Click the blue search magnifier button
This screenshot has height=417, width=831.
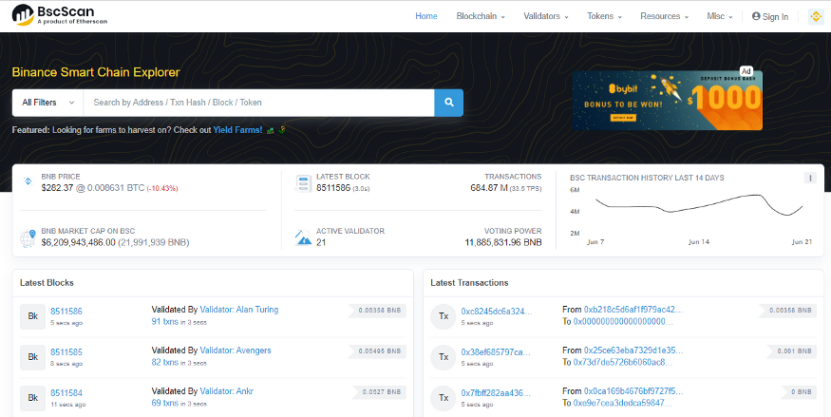(448, 102)
